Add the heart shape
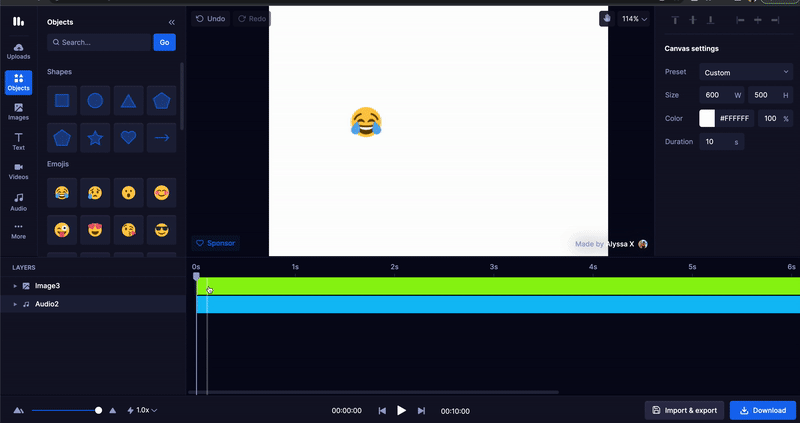Image resolution: width=800 pixels, height=423 pixels. tap(129, 137)
